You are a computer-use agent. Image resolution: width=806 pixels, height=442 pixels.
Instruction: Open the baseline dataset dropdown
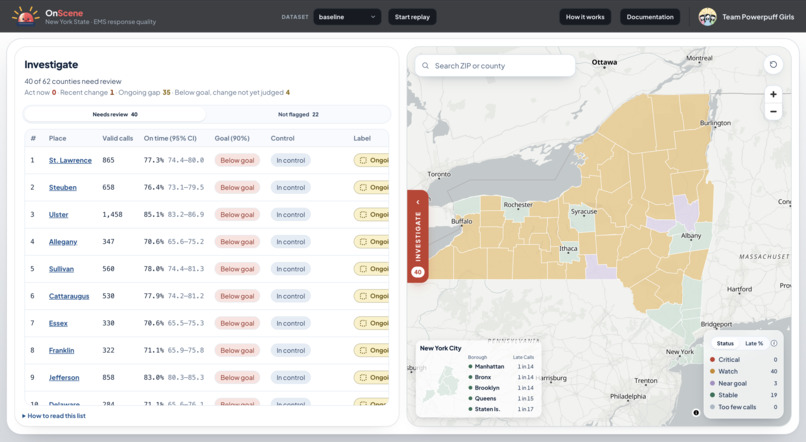click(347, 17)
